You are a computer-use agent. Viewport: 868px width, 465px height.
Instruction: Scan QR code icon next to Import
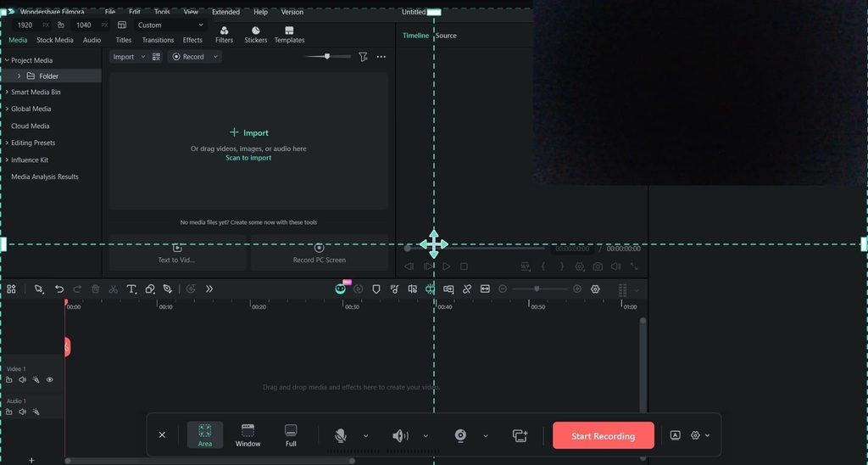click(156, 57)
